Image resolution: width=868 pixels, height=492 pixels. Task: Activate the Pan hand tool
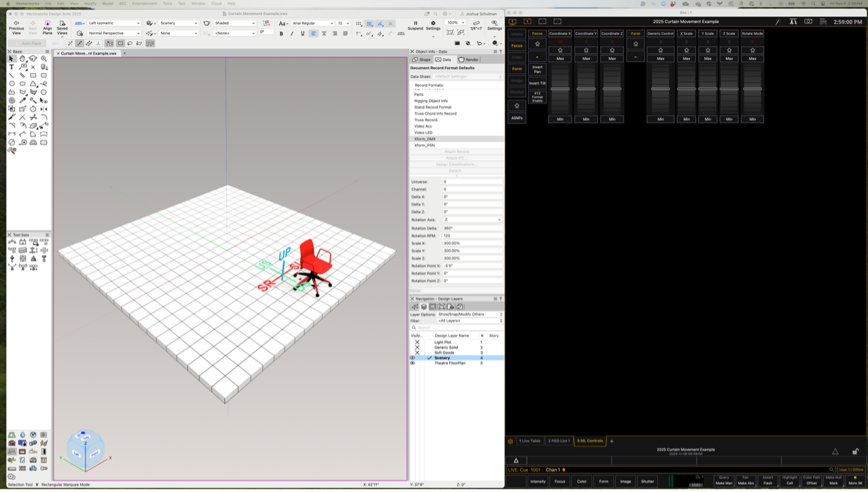(x=22, y=59)
